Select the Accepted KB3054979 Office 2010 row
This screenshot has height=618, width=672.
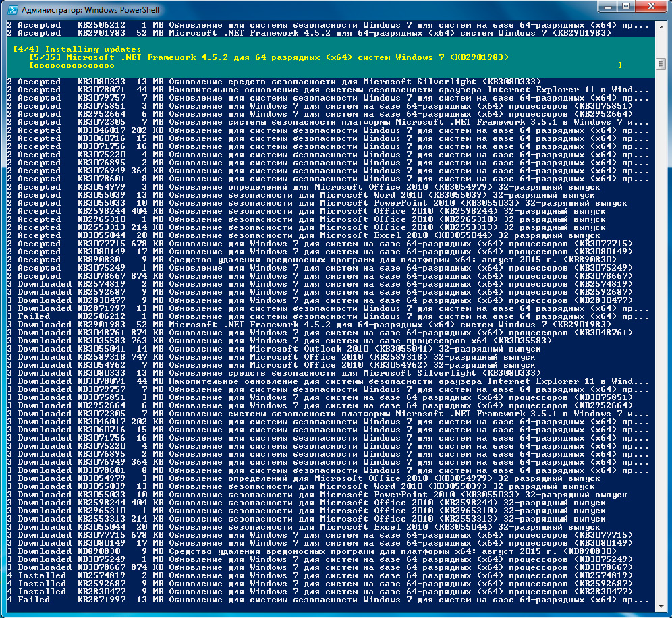coord(304,187)
